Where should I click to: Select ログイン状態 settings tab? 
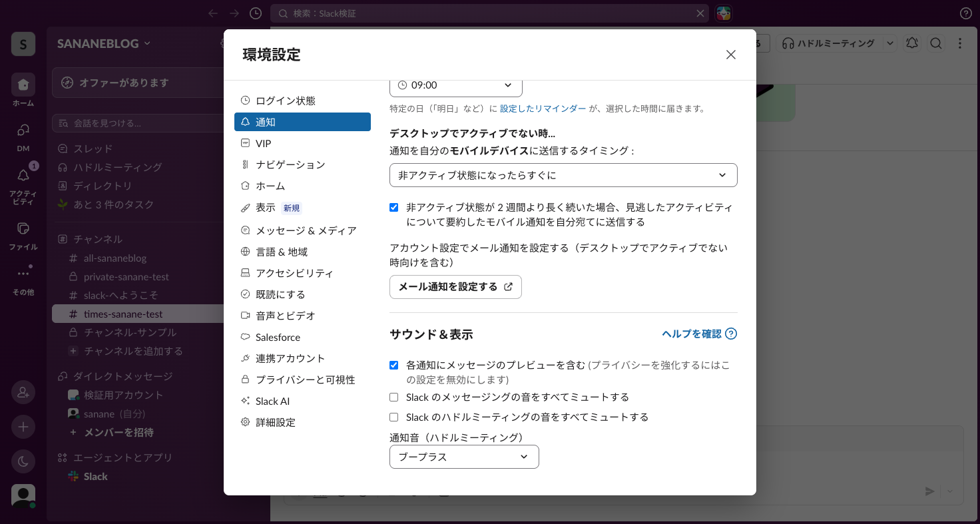(302, 101)
